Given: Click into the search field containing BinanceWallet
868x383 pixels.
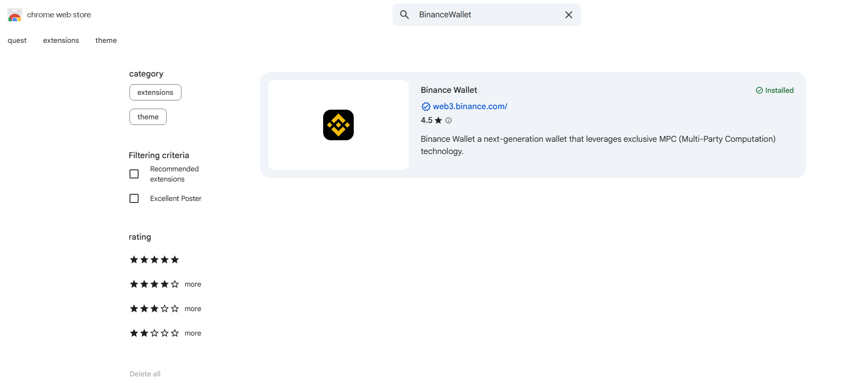Looking at the screenshot, I should [x=486, y=15].
